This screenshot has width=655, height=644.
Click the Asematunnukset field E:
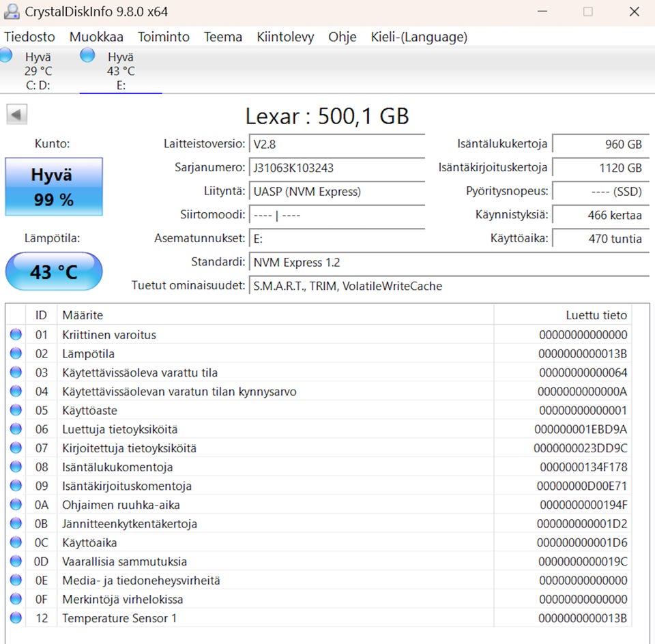tap(336, 239)
